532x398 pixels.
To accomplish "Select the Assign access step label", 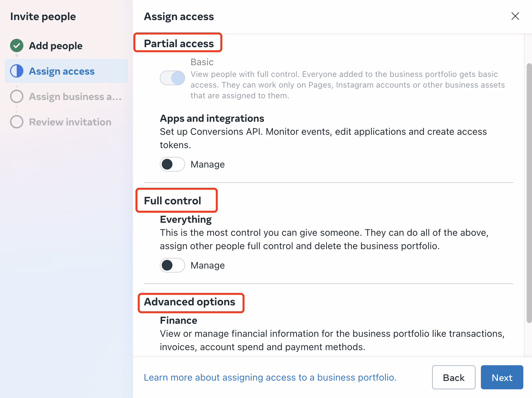I will [x=62, y=71].
